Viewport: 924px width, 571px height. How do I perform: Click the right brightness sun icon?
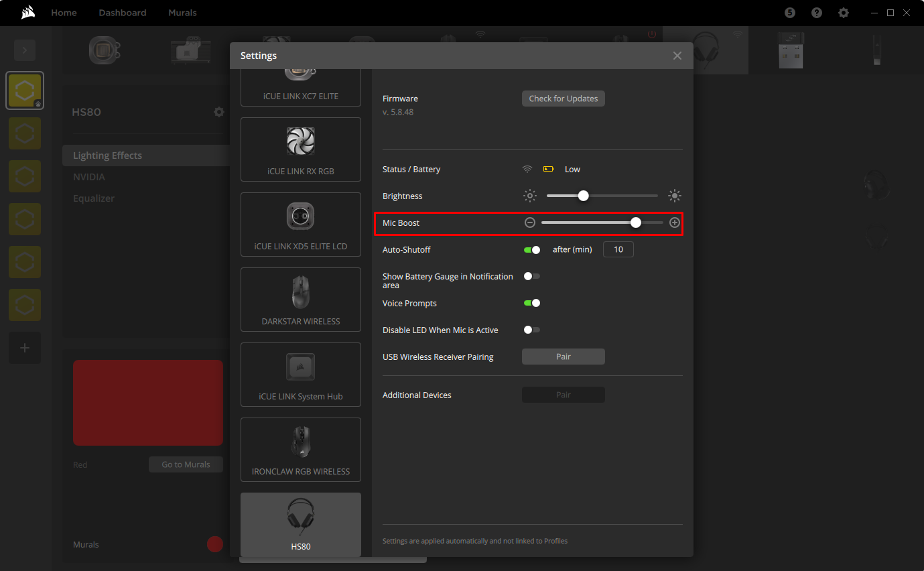(x=675, y=195)
